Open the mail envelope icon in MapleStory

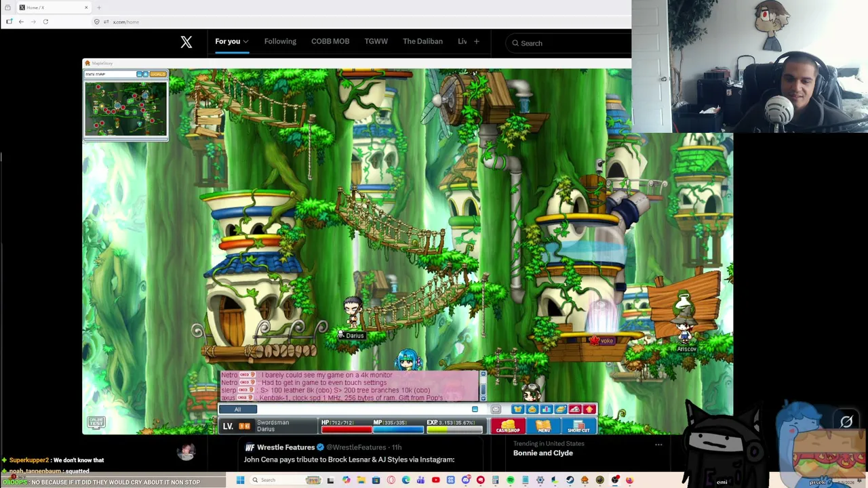[x=496, y=409]
